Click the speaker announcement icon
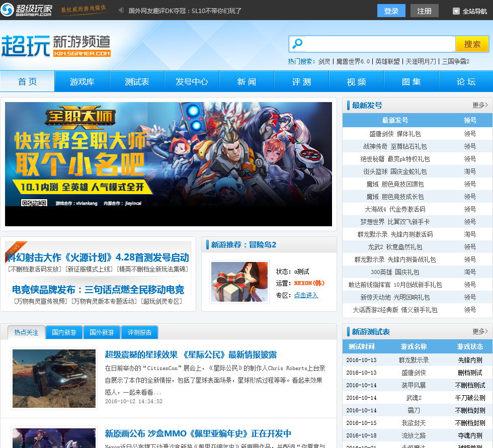The height and width of the screenshot is (448, 493). point(121,11)
